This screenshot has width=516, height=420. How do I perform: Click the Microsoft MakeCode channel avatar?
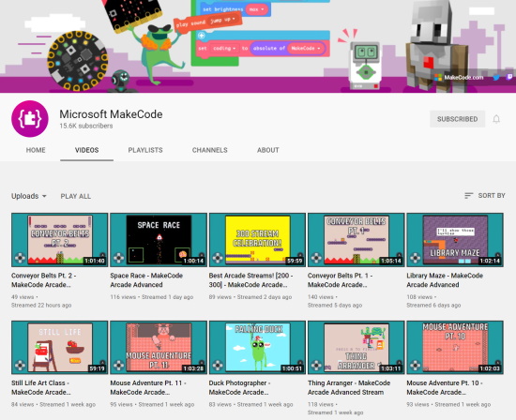click(x=30, y=119)
